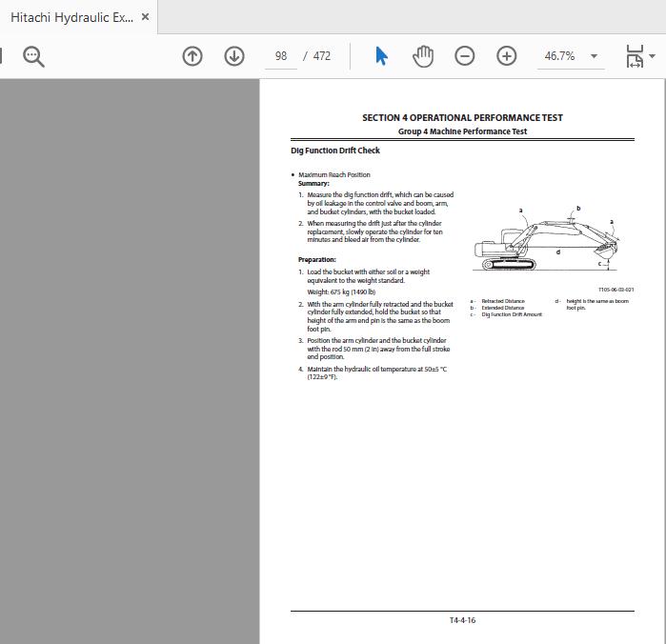
Task: Choose the selection arrow tool
Action: tap(381, 56)
